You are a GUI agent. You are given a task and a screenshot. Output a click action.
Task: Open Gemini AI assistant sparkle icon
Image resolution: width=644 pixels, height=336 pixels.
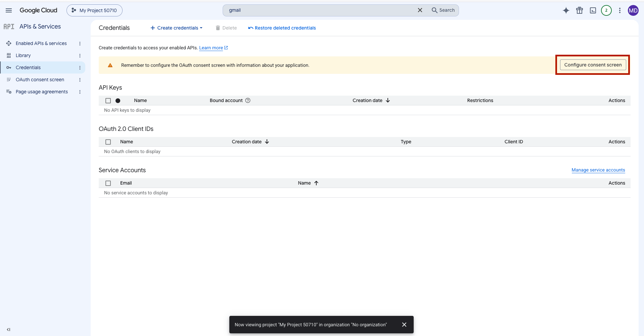(566, 10)
